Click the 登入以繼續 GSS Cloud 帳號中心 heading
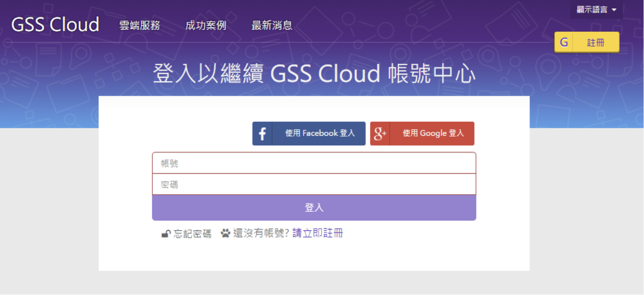644x295 pixels. (314, 74)
